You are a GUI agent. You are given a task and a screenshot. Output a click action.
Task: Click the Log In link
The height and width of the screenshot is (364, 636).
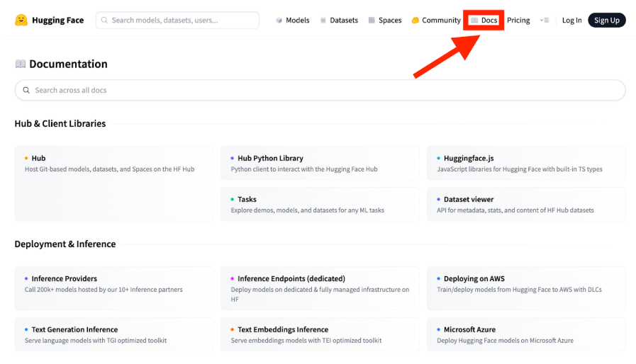pos(571,21)
